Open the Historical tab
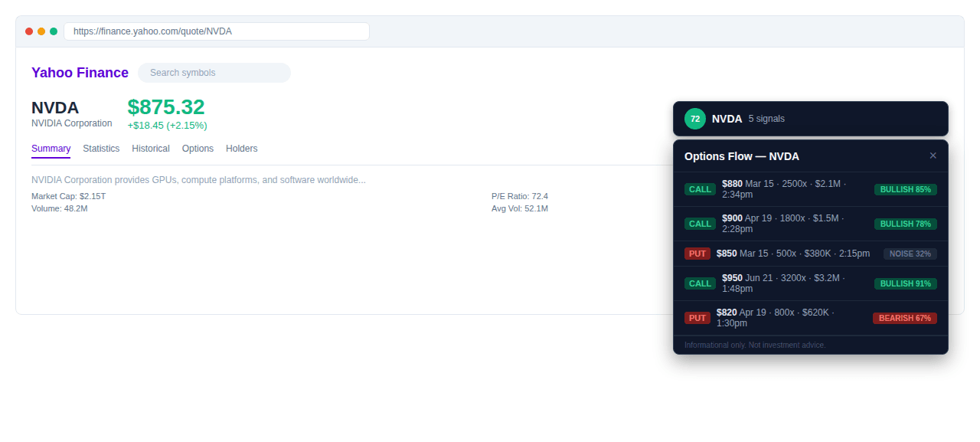 point(151,149)
